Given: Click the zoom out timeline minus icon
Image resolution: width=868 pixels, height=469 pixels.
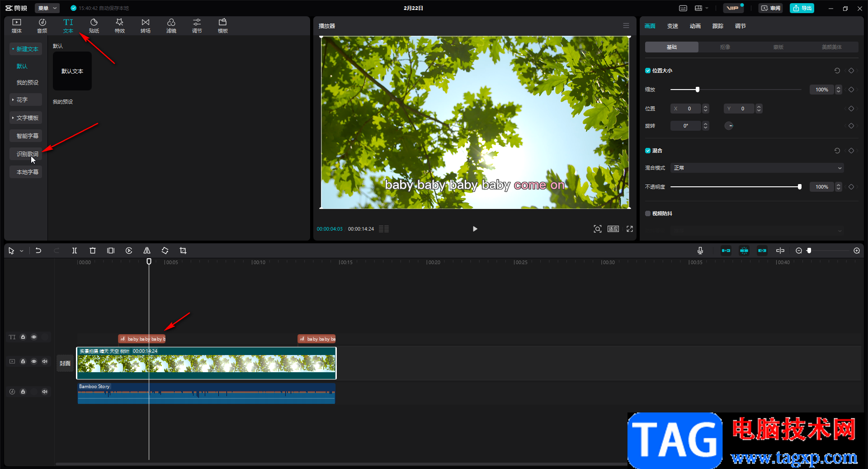Looking at the screenshot, I should coord(799,251).
